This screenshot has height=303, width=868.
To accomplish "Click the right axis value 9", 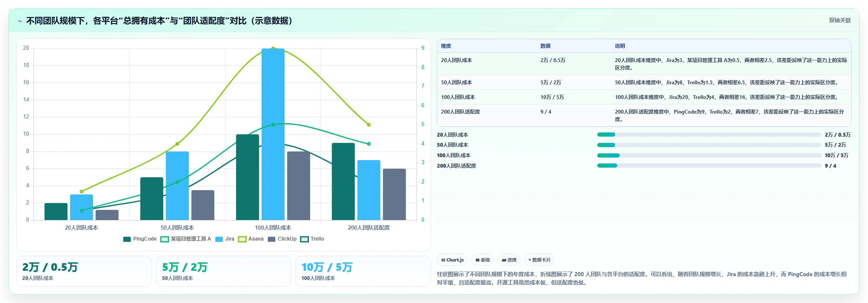I will [x=423, y=48].
